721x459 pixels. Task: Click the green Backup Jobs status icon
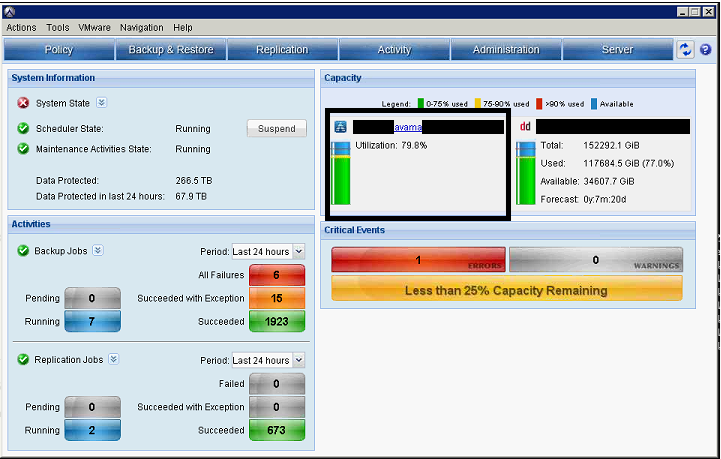23,251
